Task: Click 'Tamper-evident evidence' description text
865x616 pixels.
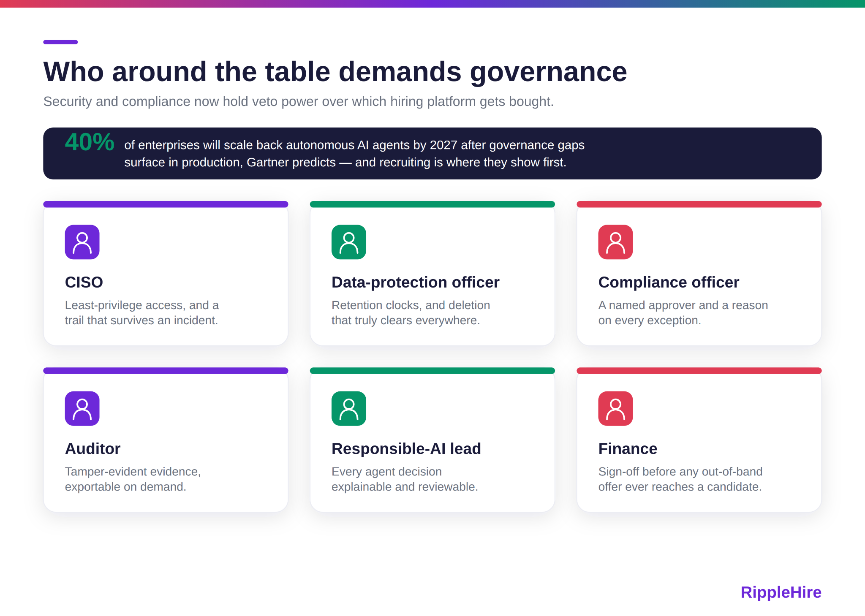Action: click(133, 479)
